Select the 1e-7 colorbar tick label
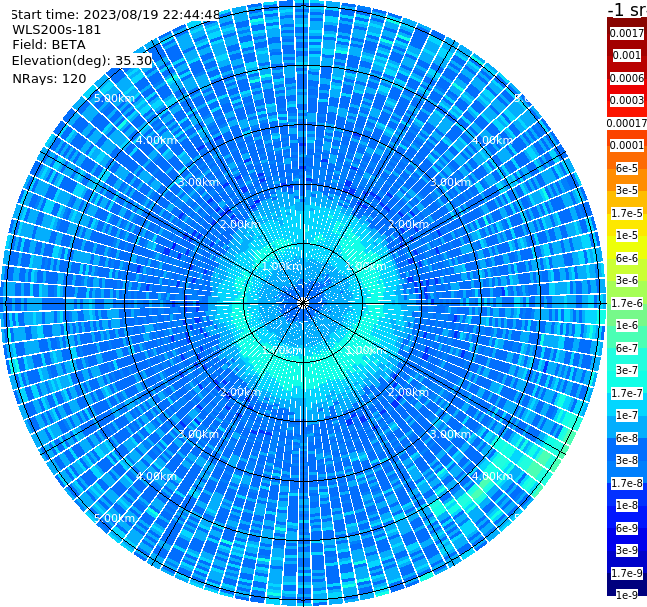 (627, 415)
